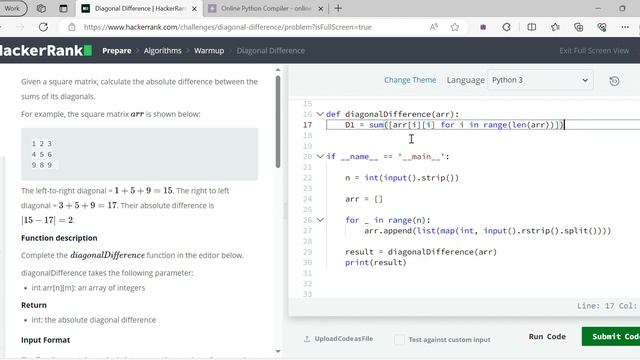Open a new browser tab
Viewport: 640px width, 360px height.
point(338,8)
